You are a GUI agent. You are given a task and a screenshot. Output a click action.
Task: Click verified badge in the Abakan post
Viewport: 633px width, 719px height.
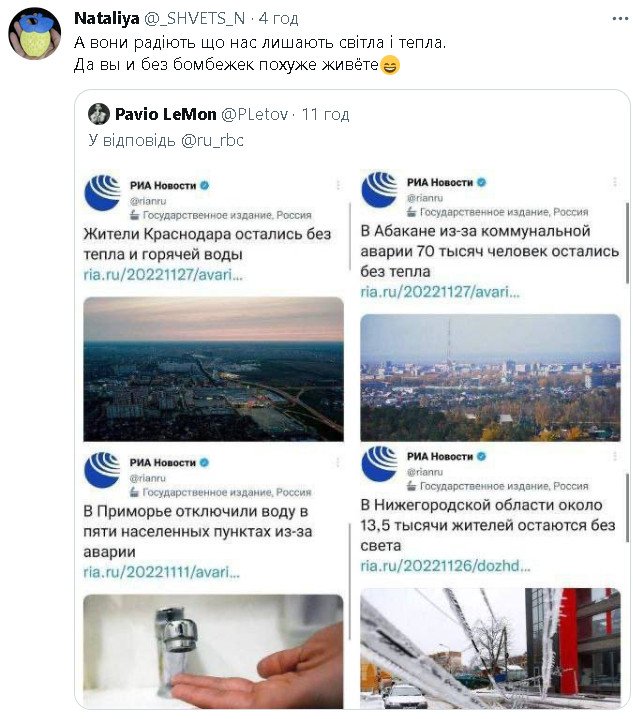pos(481,182)
